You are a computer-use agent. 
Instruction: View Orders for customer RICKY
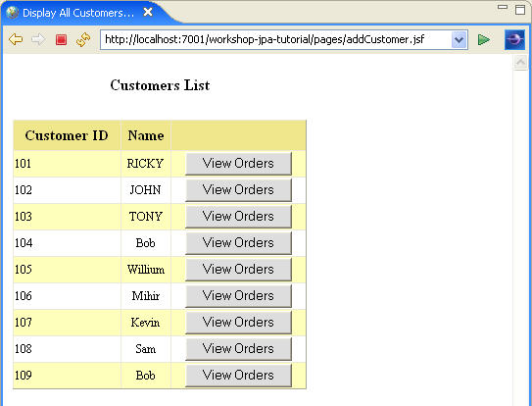click(238, 164)
